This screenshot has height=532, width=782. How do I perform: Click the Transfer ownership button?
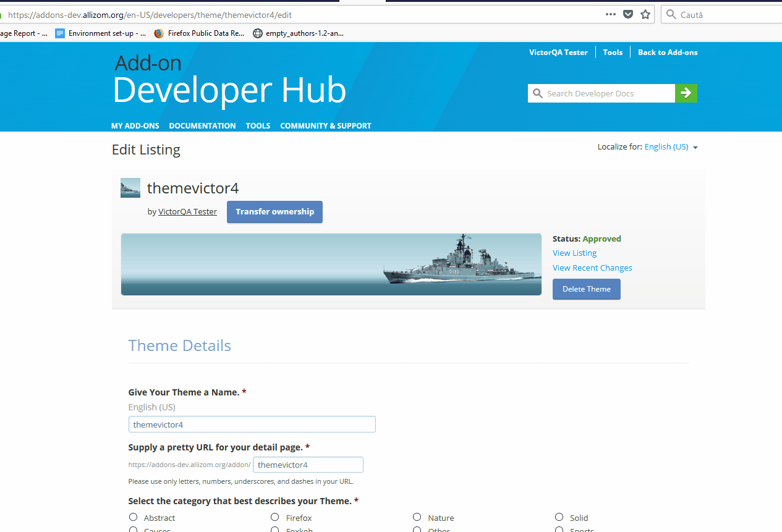tap(274, 211)
